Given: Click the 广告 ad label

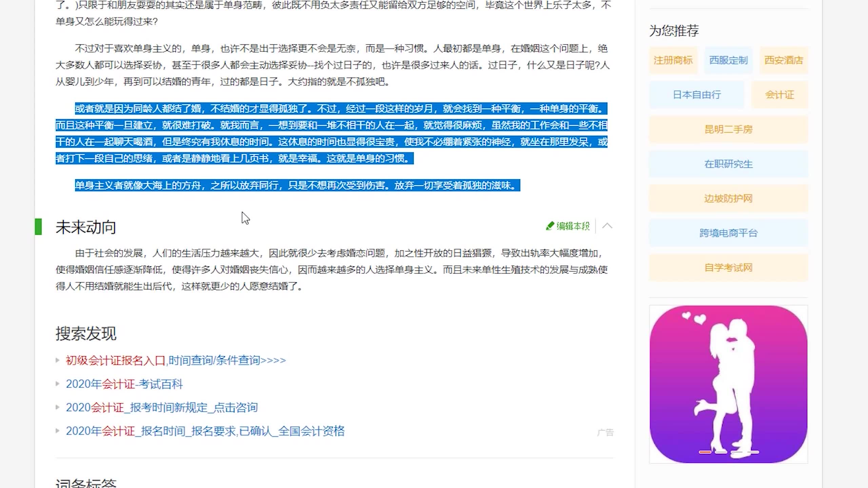Looking at the screenshot, I should click(605, 432).
